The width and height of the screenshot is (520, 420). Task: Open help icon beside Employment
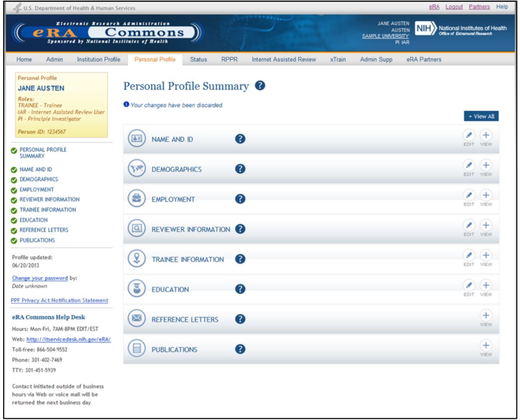pos(240,199)
